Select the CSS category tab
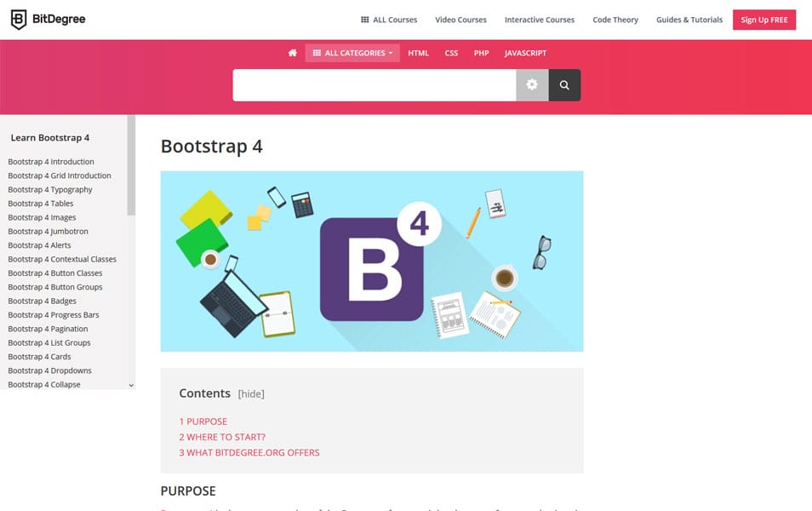The height and width of the screenshot is (511, 812). pos(451,53)
